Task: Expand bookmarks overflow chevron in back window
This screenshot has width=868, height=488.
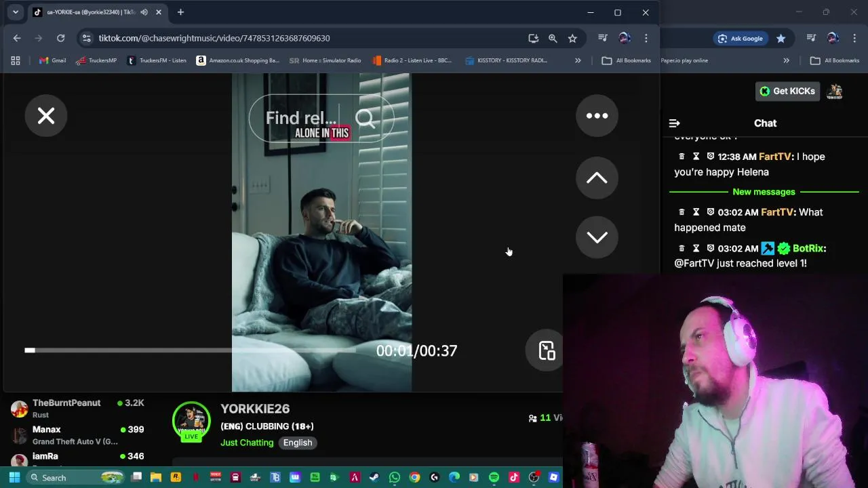Action: [787, 60]
